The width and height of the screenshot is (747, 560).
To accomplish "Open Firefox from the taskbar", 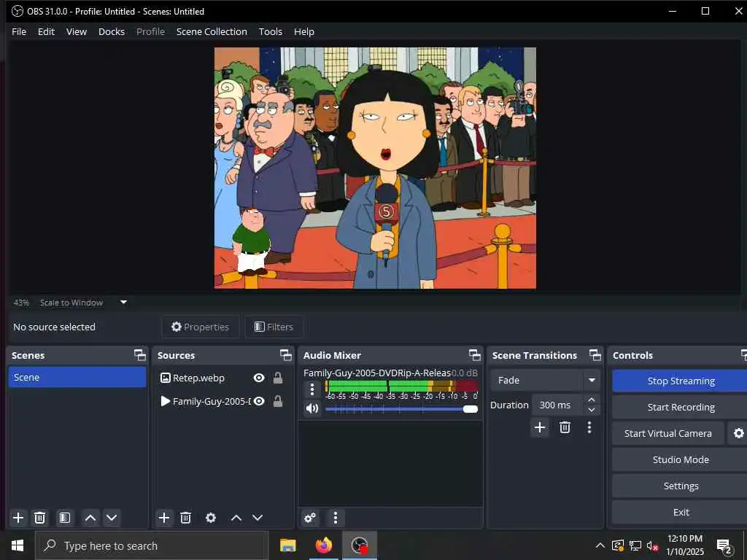I will click(x=323, y=545).
